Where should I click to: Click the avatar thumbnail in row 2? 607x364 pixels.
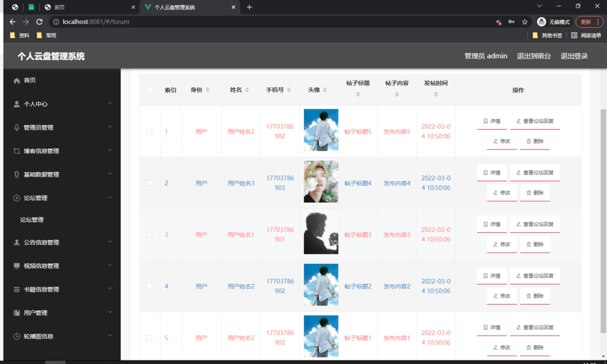[320, 181]
